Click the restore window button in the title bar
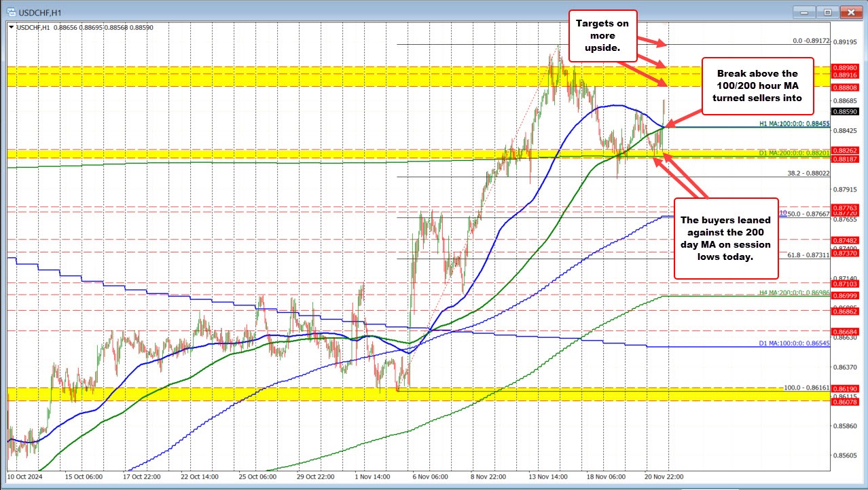 coord(827,12)
